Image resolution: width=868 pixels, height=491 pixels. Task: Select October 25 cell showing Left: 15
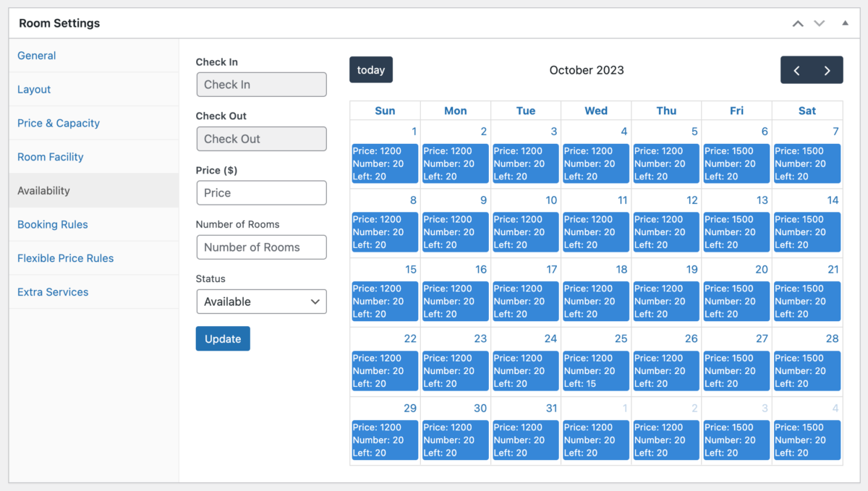595,370
